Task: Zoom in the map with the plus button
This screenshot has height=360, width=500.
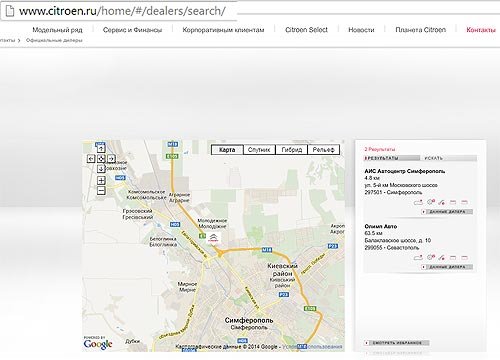Action: (101, 180)
